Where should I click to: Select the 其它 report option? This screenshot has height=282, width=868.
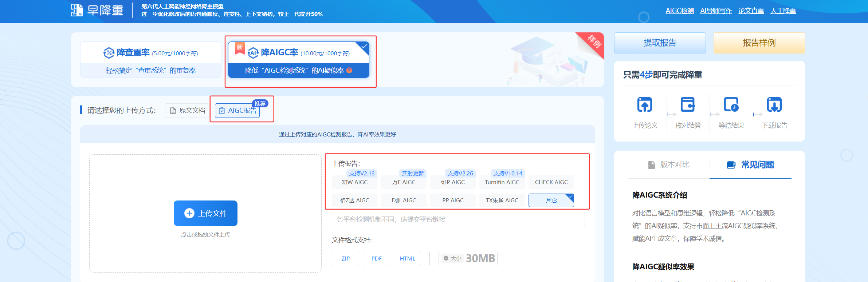point(551,200)
